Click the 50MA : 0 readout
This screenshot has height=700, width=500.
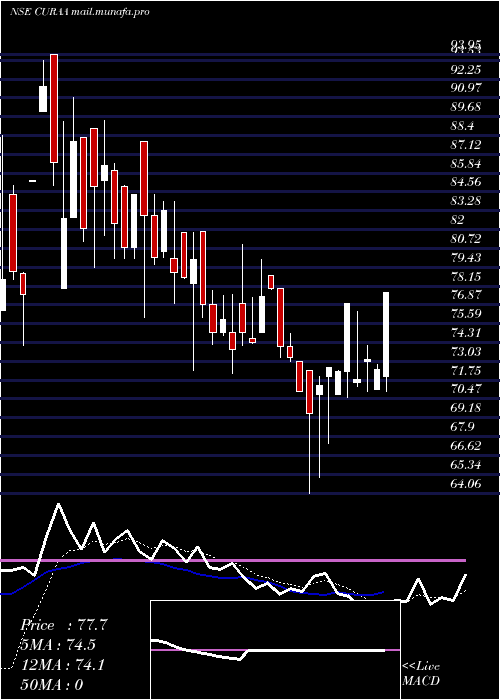(x=52, y=685)
